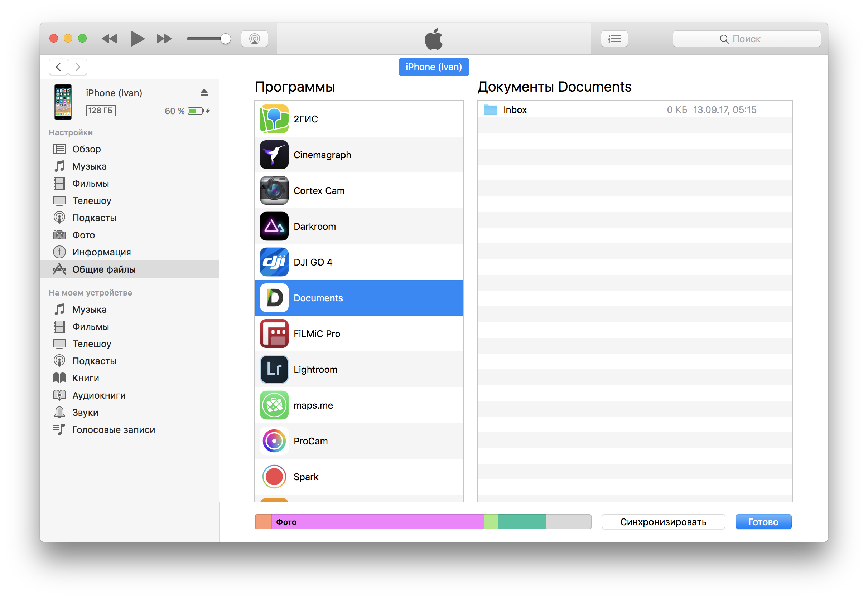Click the 13.09.17, 05:15 date entry
This screenshot has height=599, width=868.
tap(724, 110)
